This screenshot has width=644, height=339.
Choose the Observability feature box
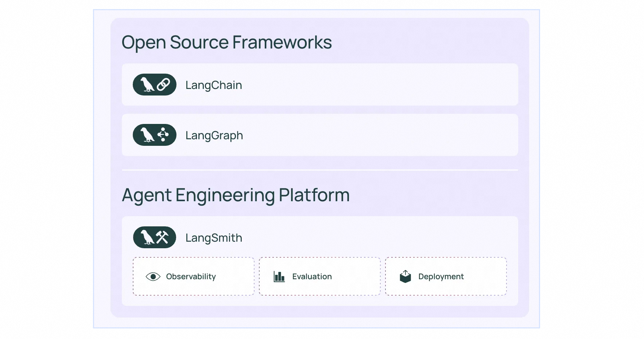click(194, 276)
